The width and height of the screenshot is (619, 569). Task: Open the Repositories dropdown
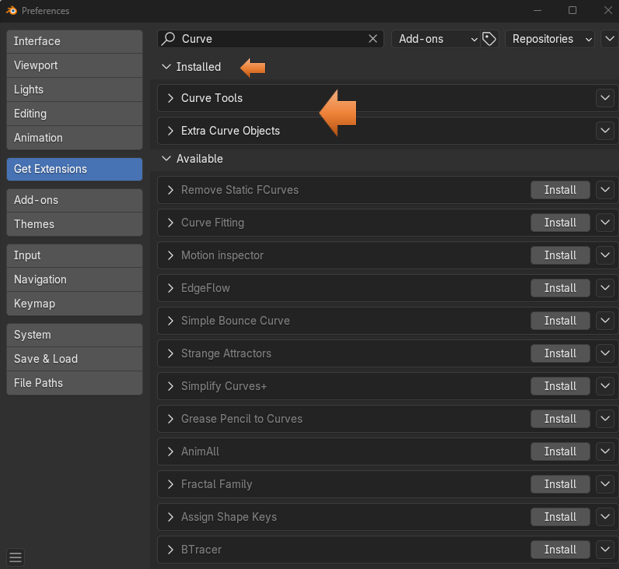[x=550, y=39]
